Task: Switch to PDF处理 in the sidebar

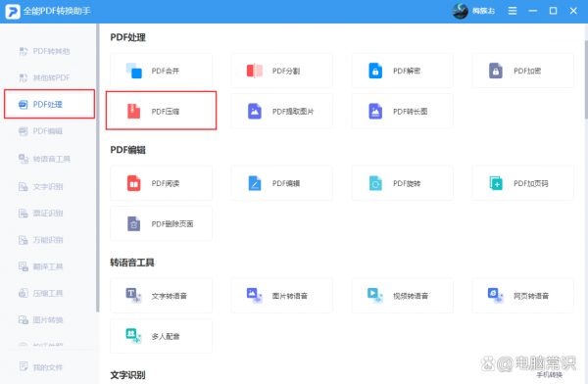Action: pos(50,104)
